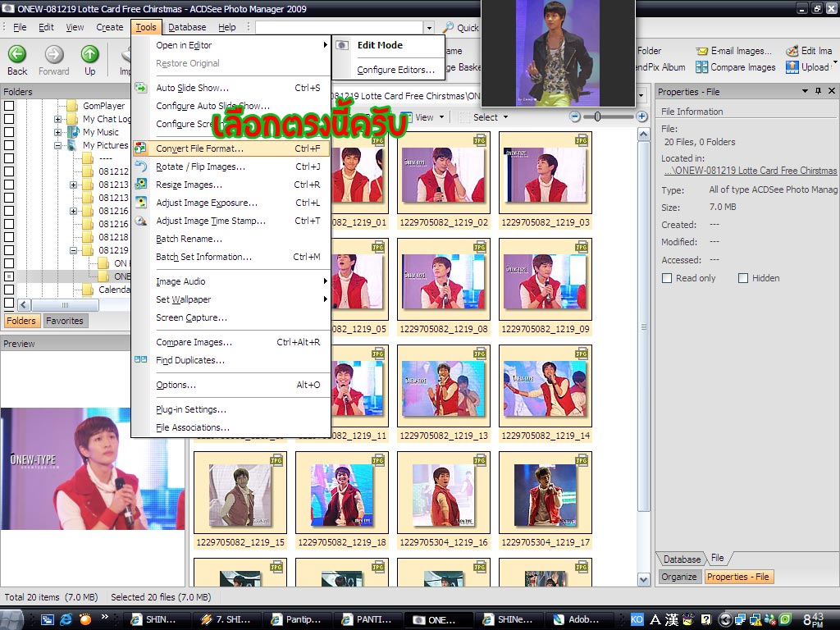
Task: Open Properties panel options dropdown arrow
Action: coord(805,91)
